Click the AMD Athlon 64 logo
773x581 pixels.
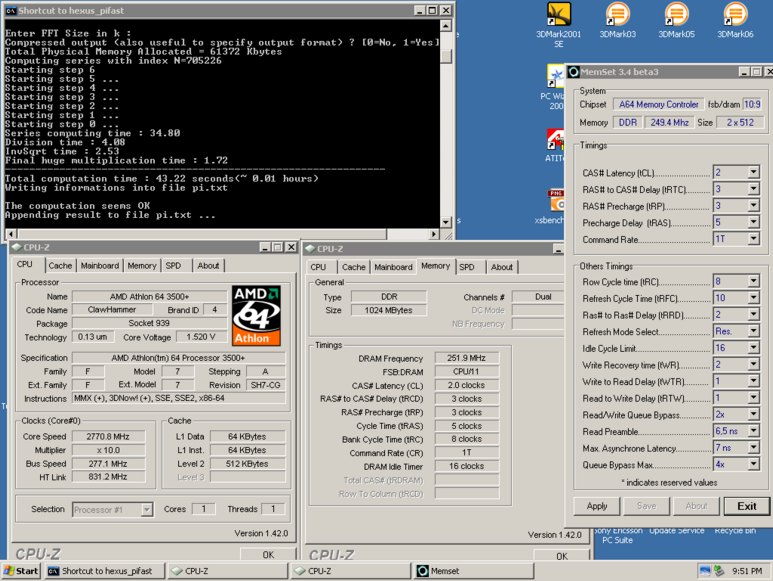tap(256, 315)
